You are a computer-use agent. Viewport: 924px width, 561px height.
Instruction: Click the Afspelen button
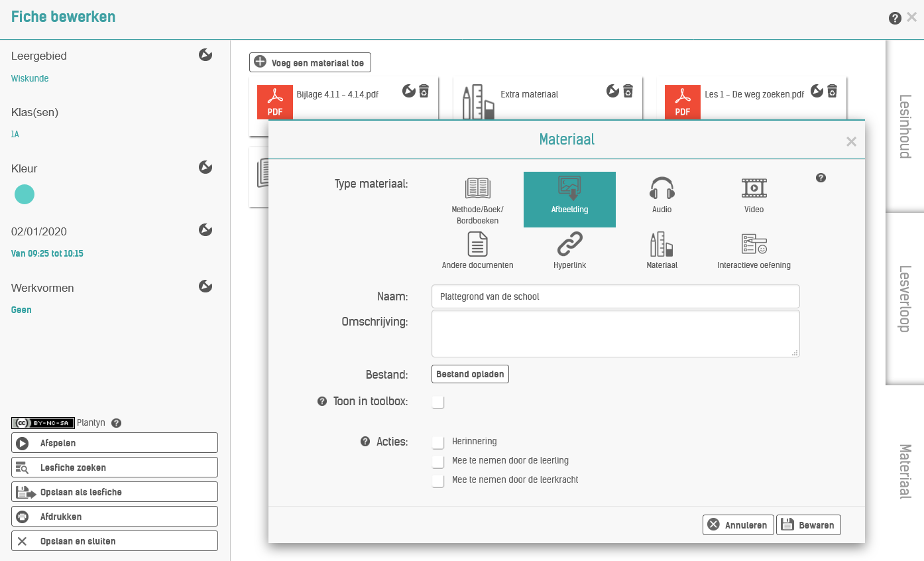pyautogui.click(x=115, y=443)
